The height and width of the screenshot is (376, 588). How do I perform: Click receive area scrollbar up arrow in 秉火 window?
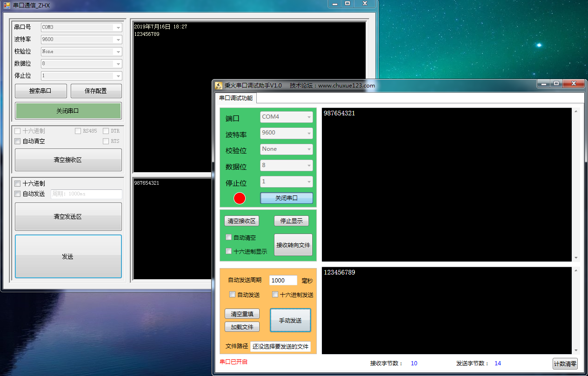click(x=576, y=111)
